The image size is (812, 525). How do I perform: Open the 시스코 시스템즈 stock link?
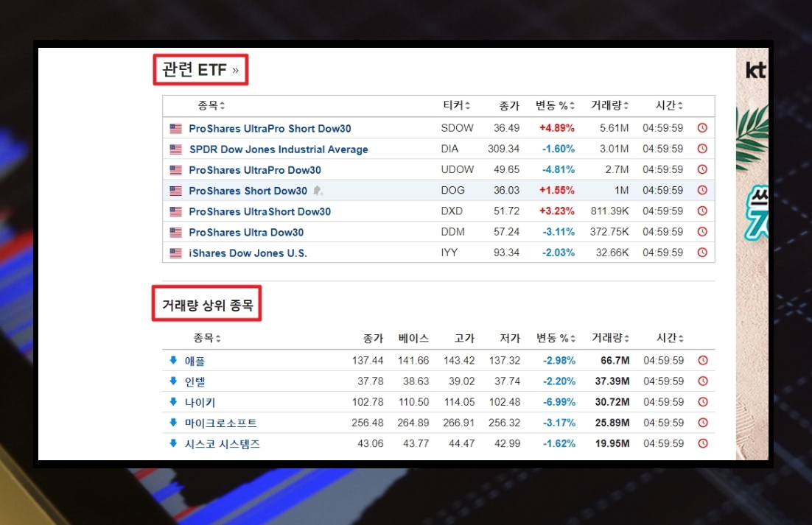(223, 444)
